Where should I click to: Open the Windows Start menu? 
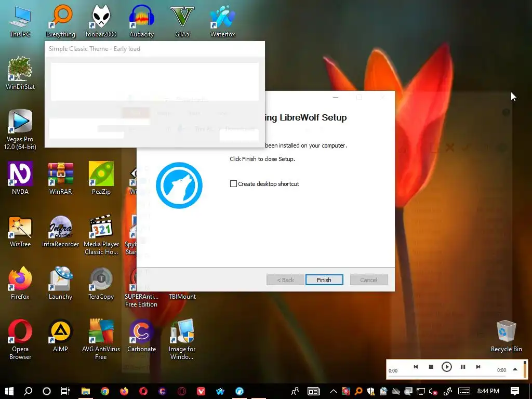[9, 391]
